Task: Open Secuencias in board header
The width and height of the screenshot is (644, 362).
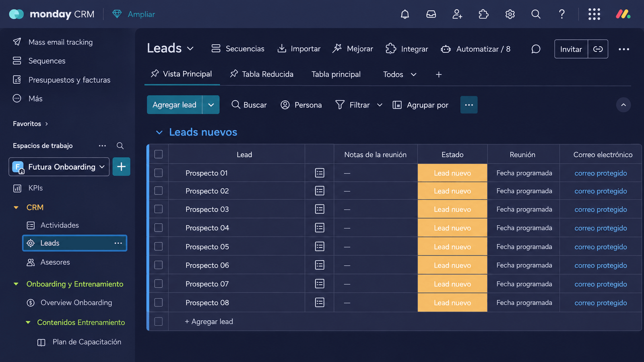Action: click(238, 49)
